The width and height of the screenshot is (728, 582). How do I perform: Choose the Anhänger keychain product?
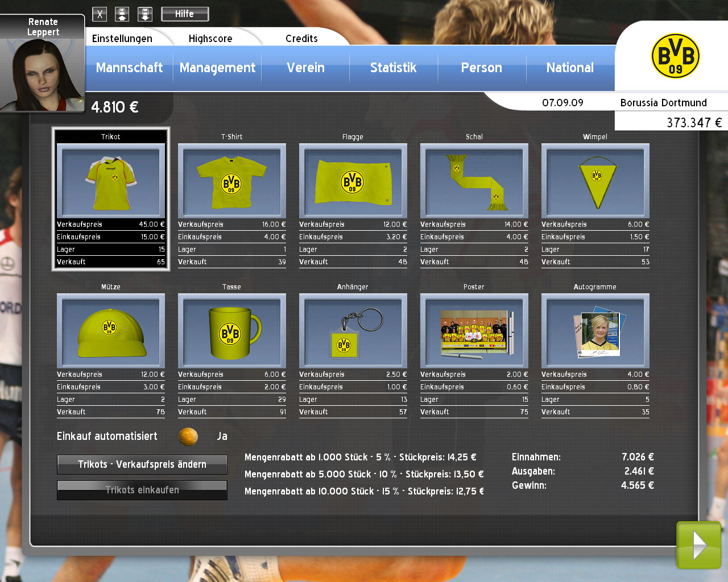click(x=353, y=331)
